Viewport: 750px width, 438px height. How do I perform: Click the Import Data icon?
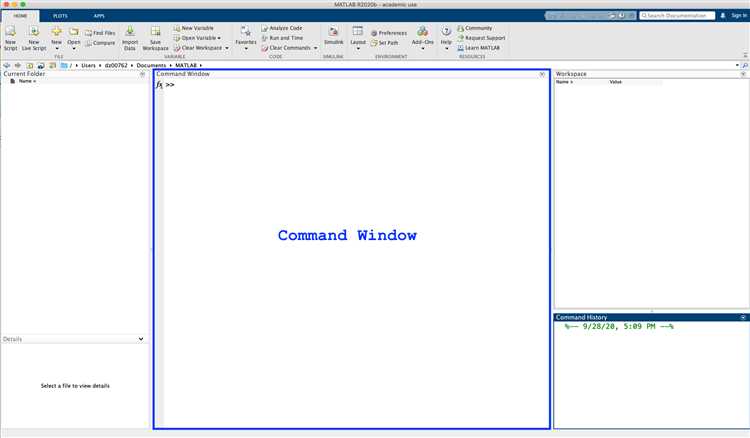point(130,32)
